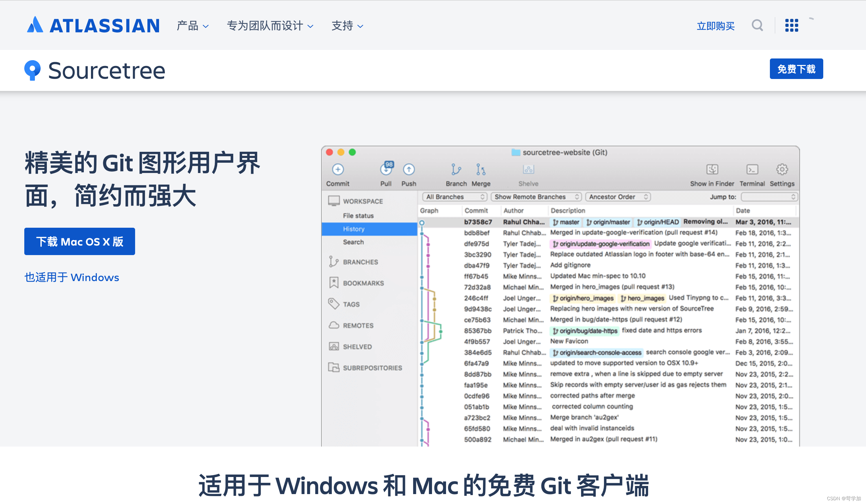Click the Pull icon with 98 badge

point(386,169)
